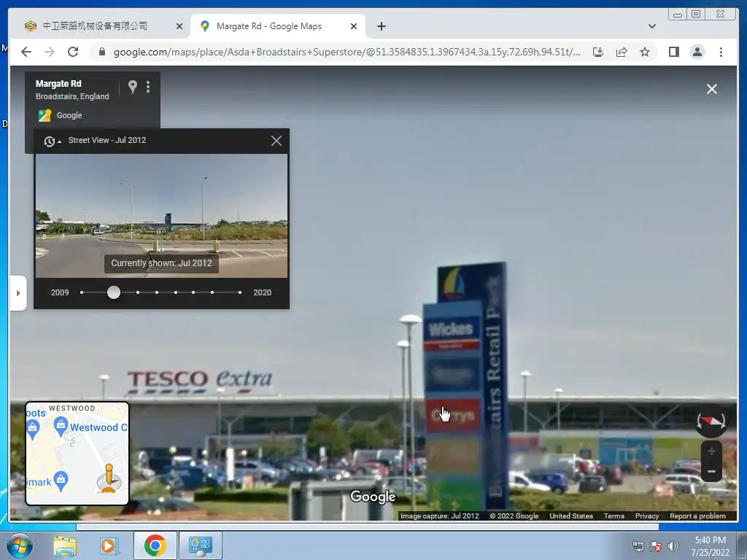Click the Pegman on the mini map

point(109,478)
